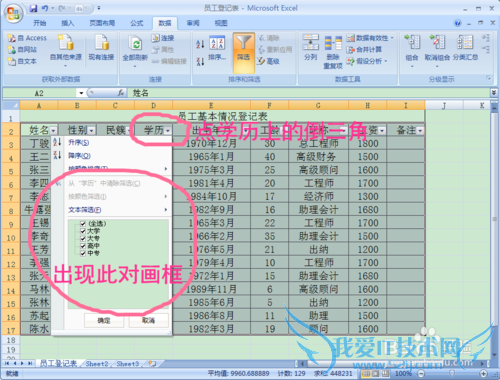This screenshot has width=500, height=380.
Task: Open 学历 column filter arrow
Action: 168,130
